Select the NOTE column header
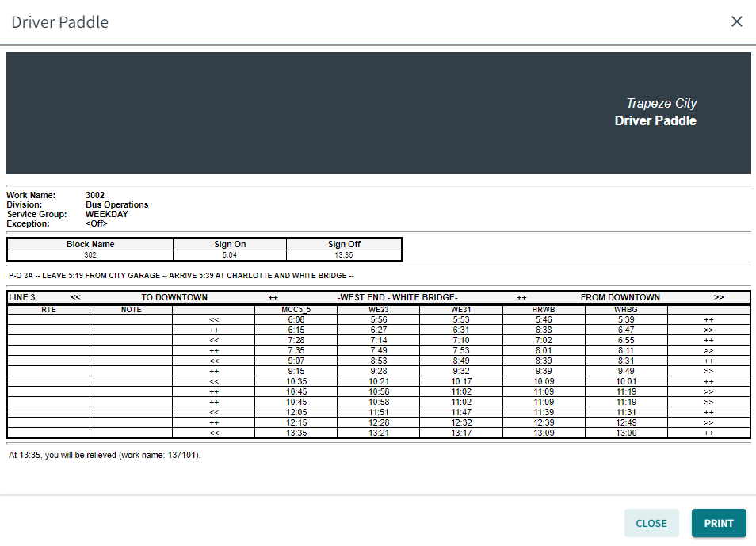This screenshot has height=546, width=756. click(x=132, y=309)
